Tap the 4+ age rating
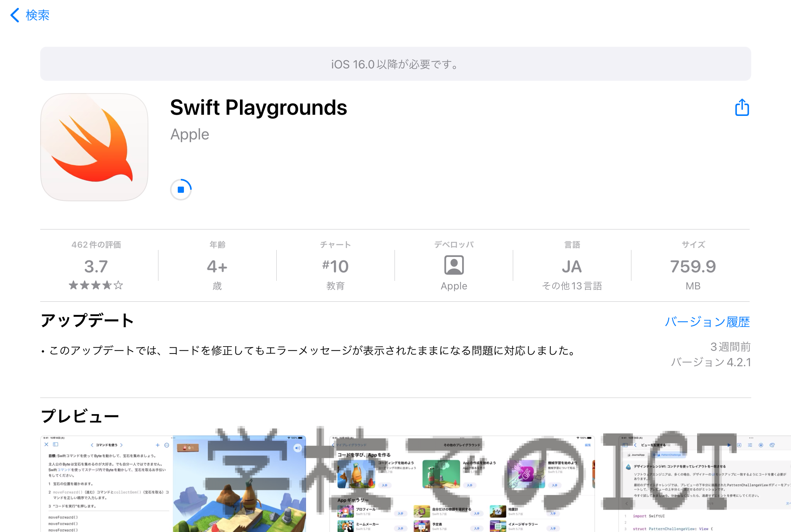 tap(217, 266)
